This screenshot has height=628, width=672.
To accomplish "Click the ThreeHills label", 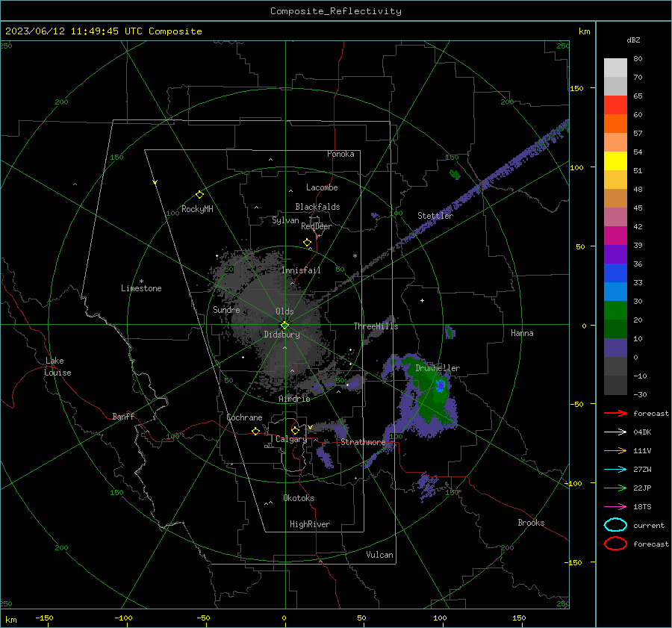I will (376, 326).
